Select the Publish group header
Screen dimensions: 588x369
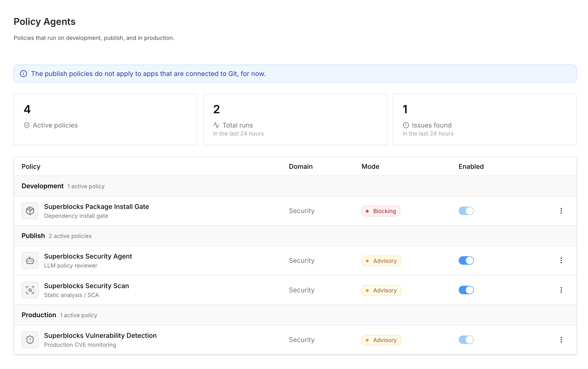click(295, 236)
